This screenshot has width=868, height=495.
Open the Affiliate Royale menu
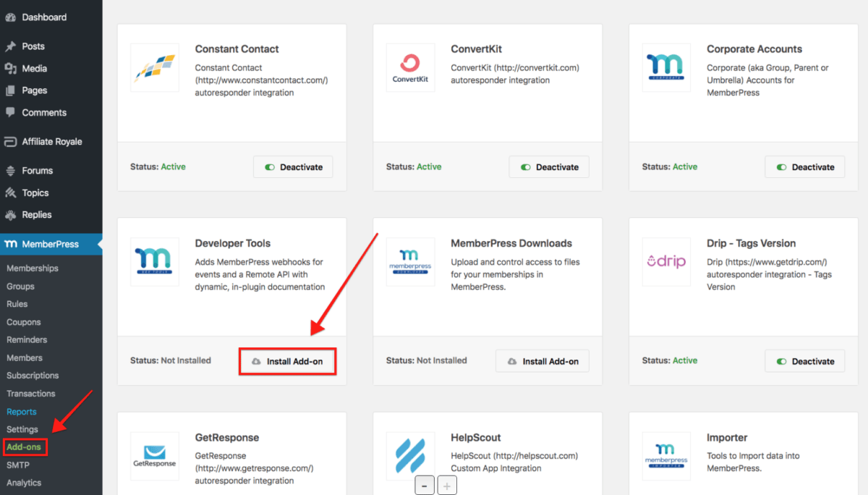pos(51,142)
